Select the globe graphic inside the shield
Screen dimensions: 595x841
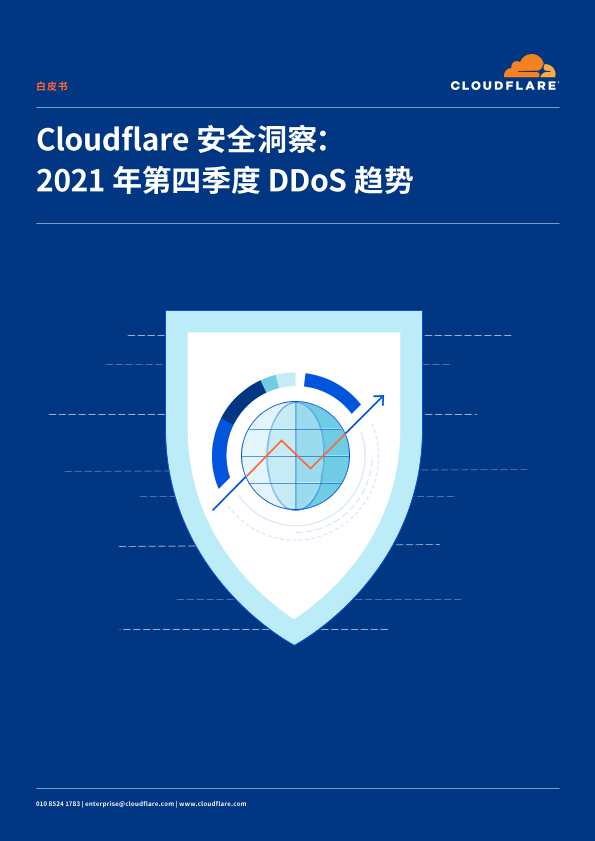click(295, 456)
